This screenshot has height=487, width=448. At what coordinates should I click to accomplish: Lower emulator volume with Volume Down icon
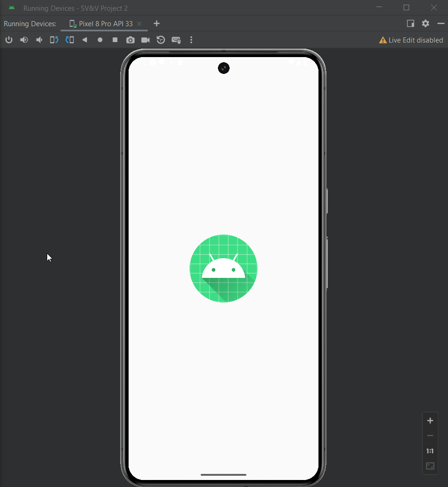tap(39, 40)
